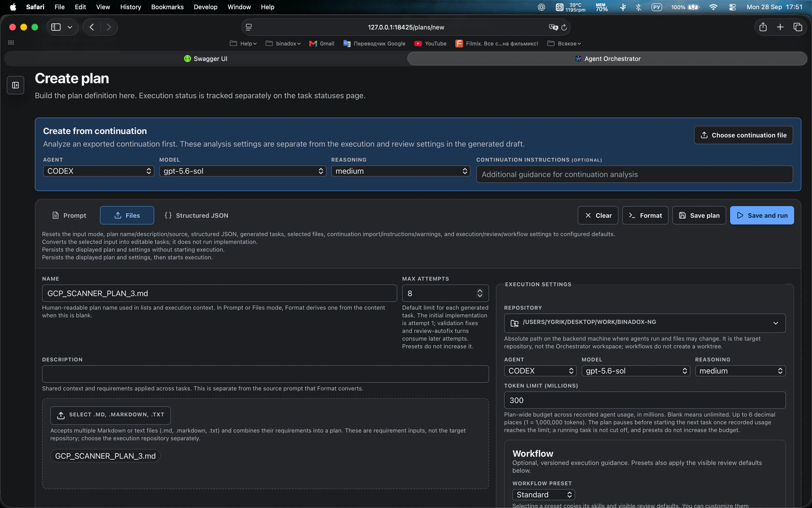Screen dimensions: 812x508
Task: Expand the binadox bookmarks folder
Action: pyautogui.click(x=283, y=44)
